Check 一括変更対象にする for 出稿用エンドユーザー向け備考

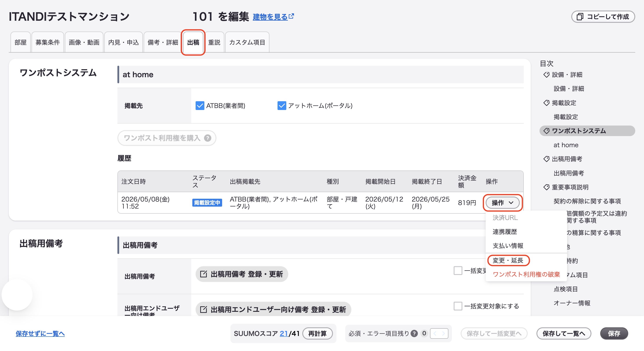458,306
